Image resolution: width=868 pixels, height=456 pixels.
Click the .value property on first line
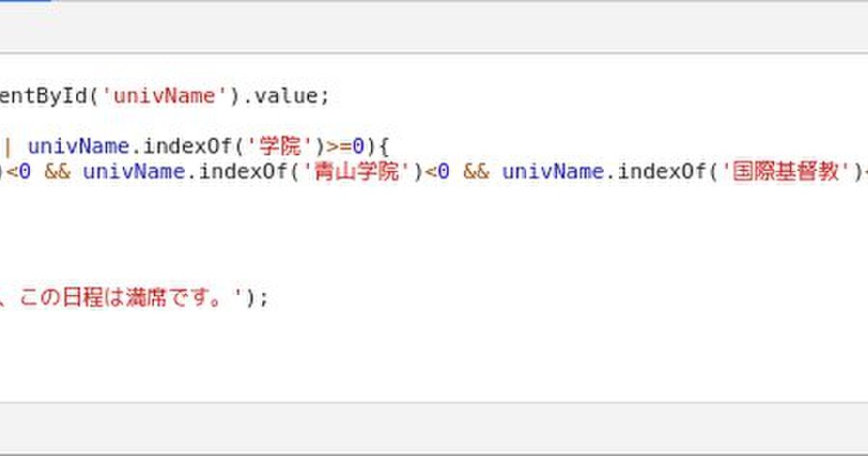point(286,96)
